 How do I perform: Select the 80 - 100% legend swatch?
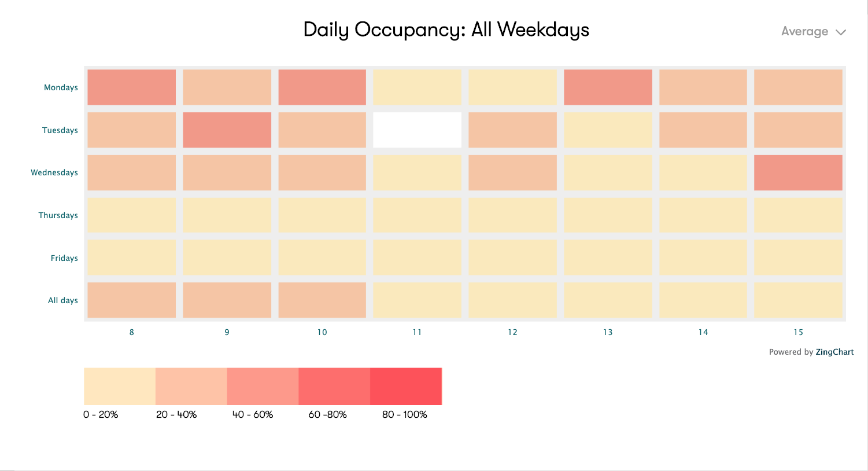pos(406,387)
